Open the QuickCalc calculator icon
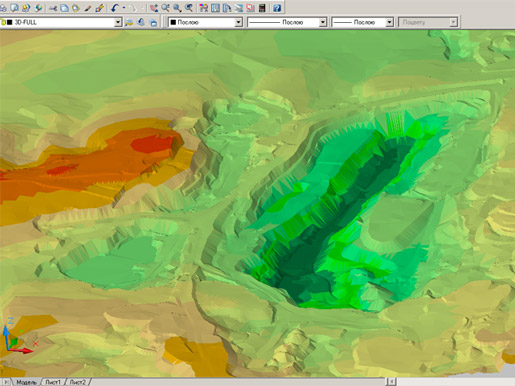 tap(262, 8)
